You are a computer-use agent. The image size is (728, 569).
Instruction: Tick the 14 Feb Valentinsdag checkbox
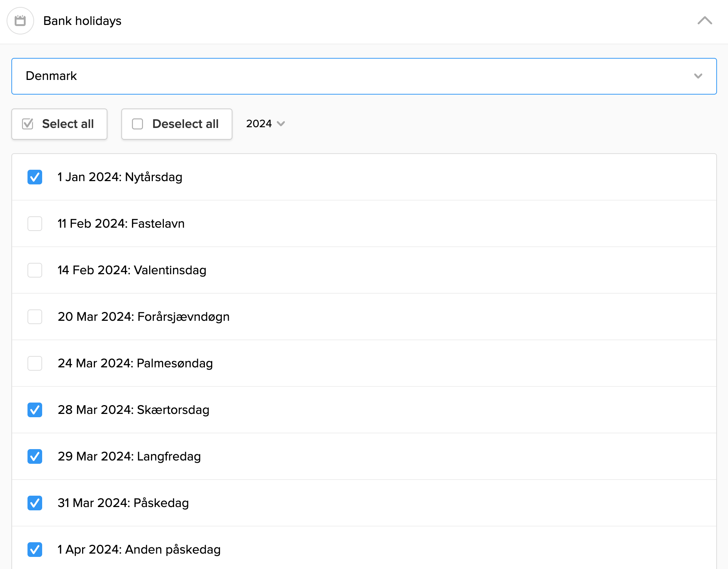35,270
